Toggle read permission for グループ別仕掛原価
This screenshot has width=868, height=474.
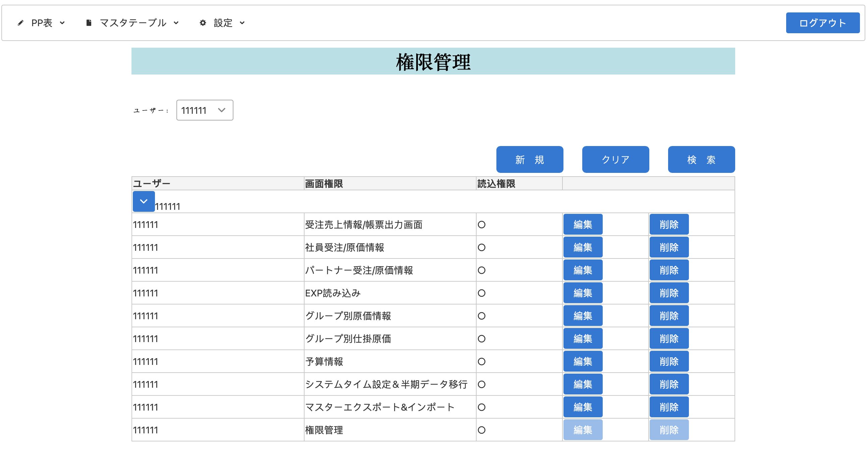[482, 339]
